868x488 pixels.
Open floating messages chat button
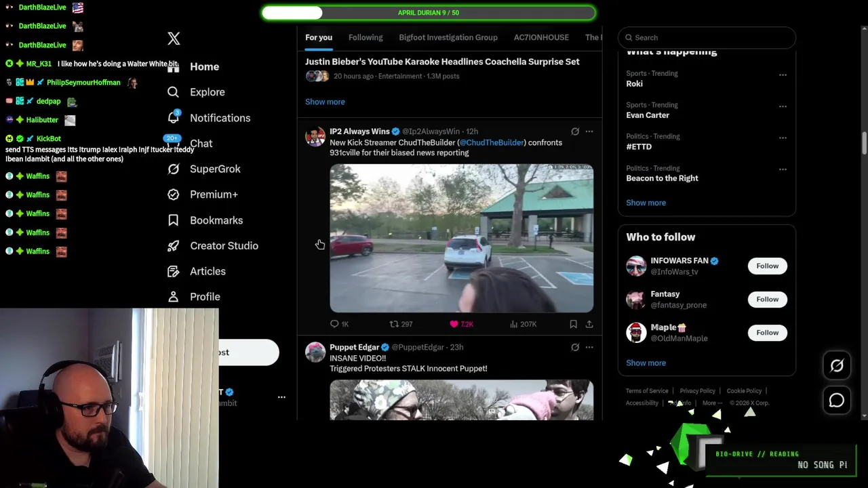(837, 401)
